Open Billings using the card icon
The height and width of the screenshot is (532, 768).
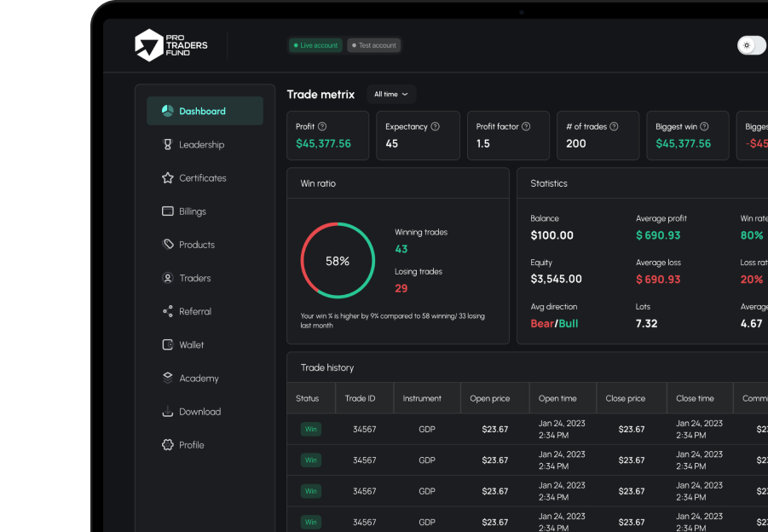tap(167, 211)
